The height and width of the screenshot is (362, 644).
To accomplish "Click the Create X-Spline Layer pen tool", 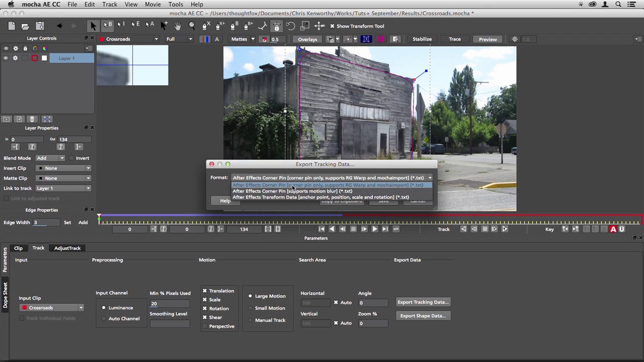I will (x=206, y=26).
